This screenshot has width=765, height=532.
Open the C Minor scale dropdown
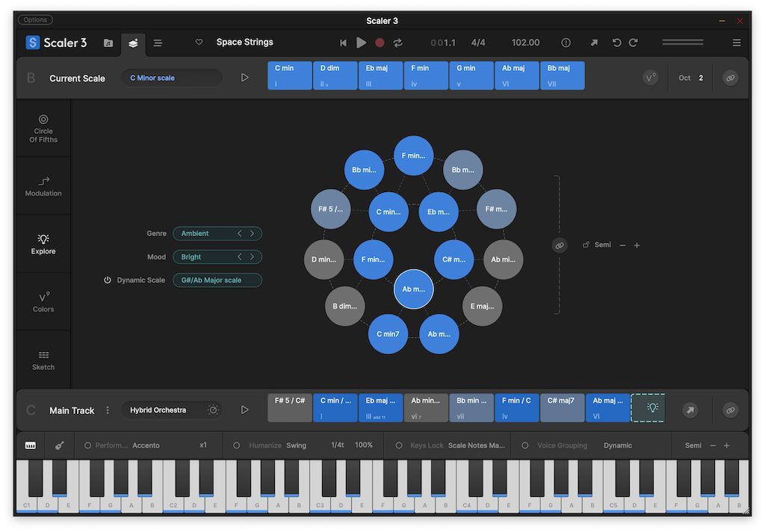pos(172,78)
